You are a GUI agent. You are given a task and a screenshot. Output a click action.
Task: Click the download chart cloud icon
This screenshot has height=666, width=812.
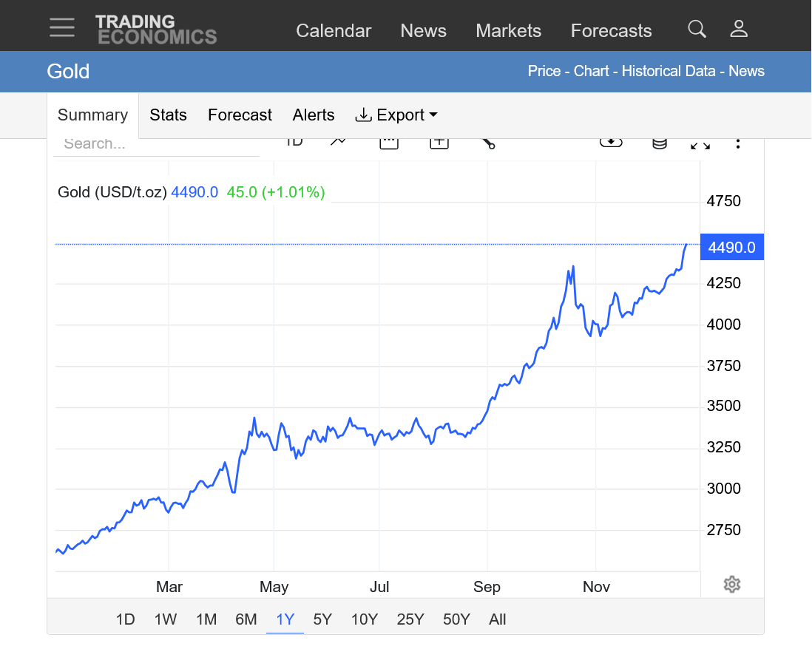(611, 143)
